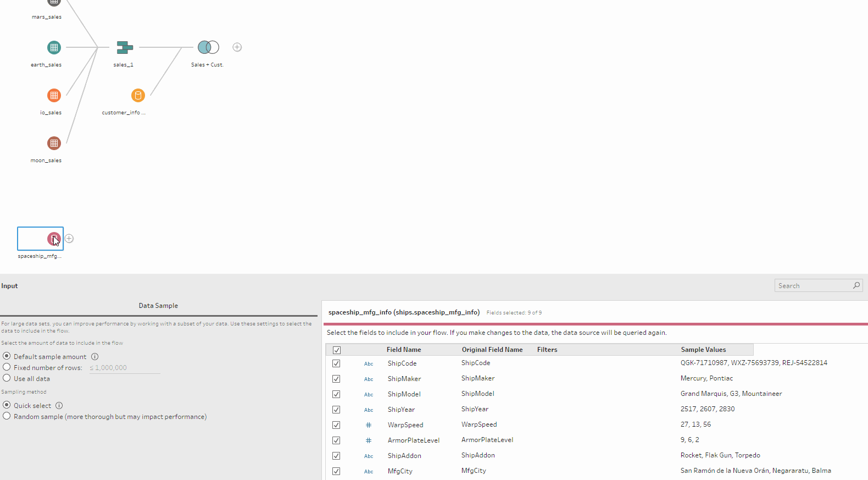Select the mars_sales input node
The height and width of the screenshot is (480, 868).
54,2
